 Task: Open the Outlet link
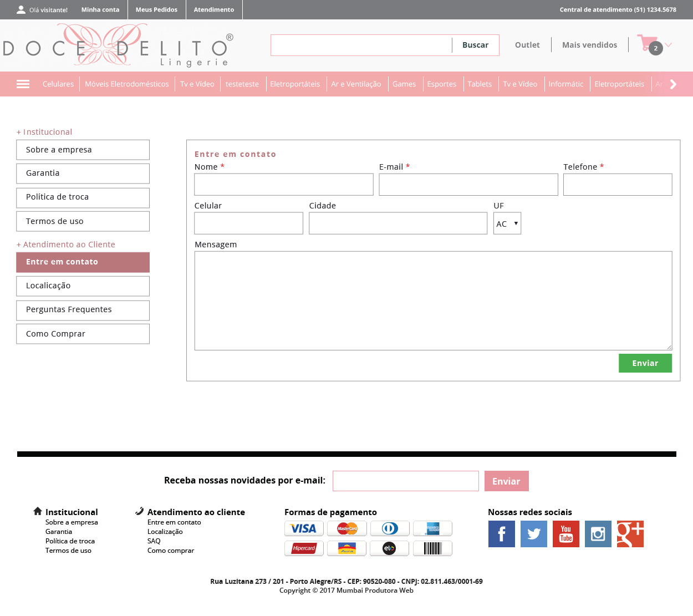click(x=527, y=45)
